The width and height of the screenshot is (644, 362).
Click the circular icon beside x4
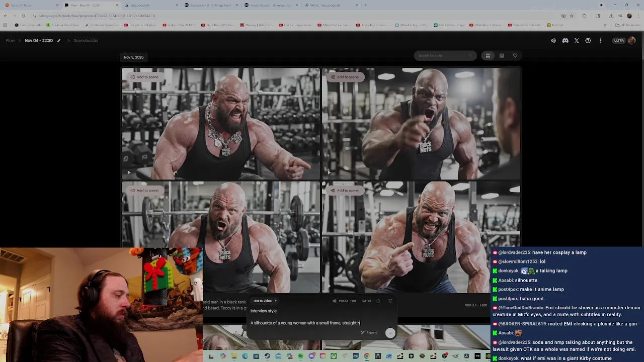378,301
